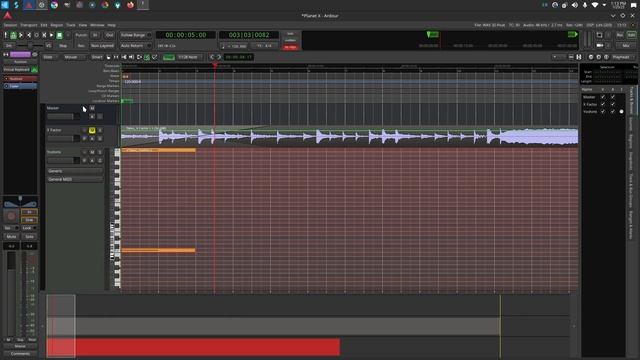Nudge backward with left arrow button
Screen dimensions: 640x360
pos(211,57)
